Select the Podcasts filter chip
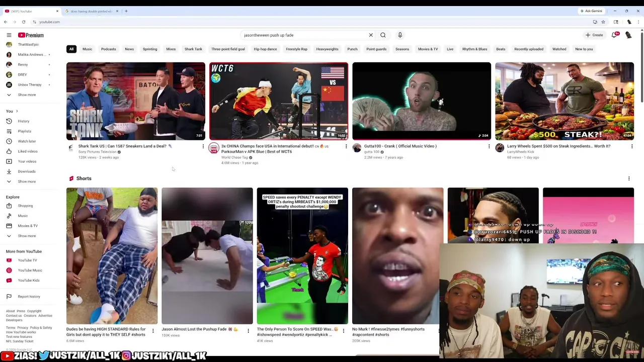Screen dimensions: 644x362 [108, 49]
